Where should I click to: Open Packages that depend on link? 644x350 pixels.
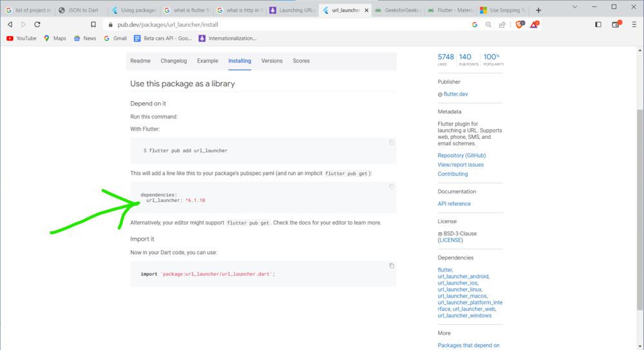tap(469, 345)
